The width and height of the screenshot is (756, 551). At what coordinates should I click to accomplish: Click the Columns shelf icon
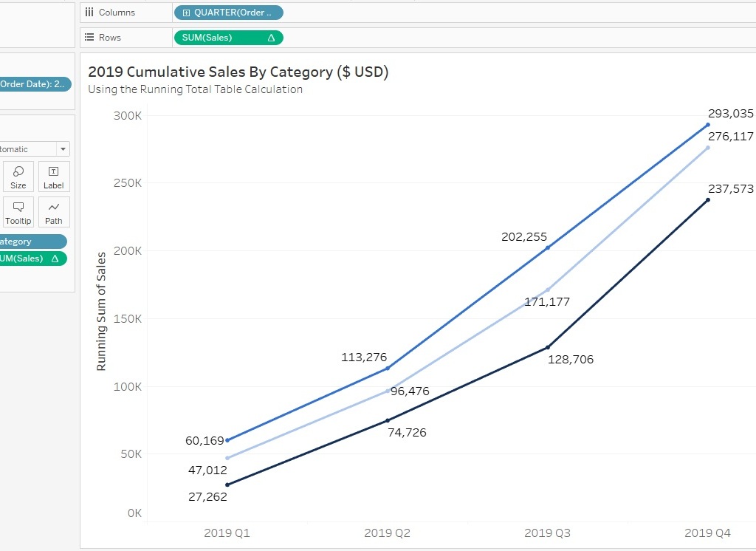pos(89,13)
